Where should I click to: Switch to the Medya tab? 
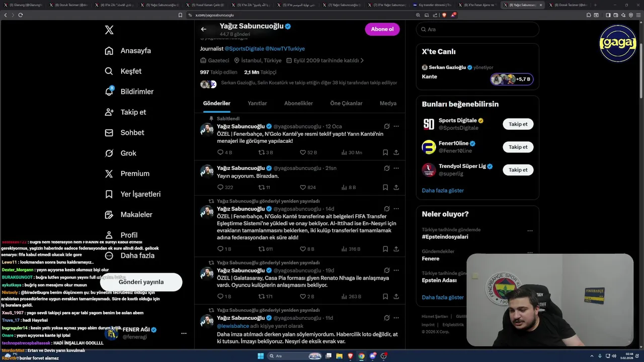(x=388, y=103)
